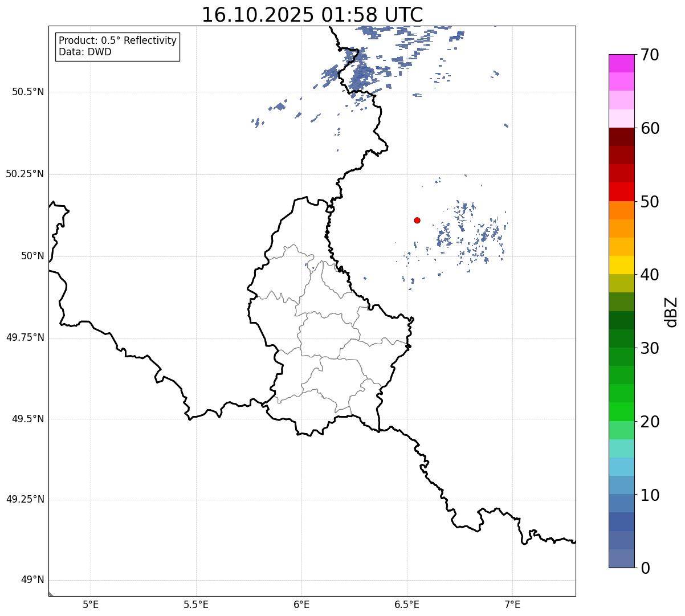
Task: Click the orange colorbar swatch below 50
Action: pos(621,210)
